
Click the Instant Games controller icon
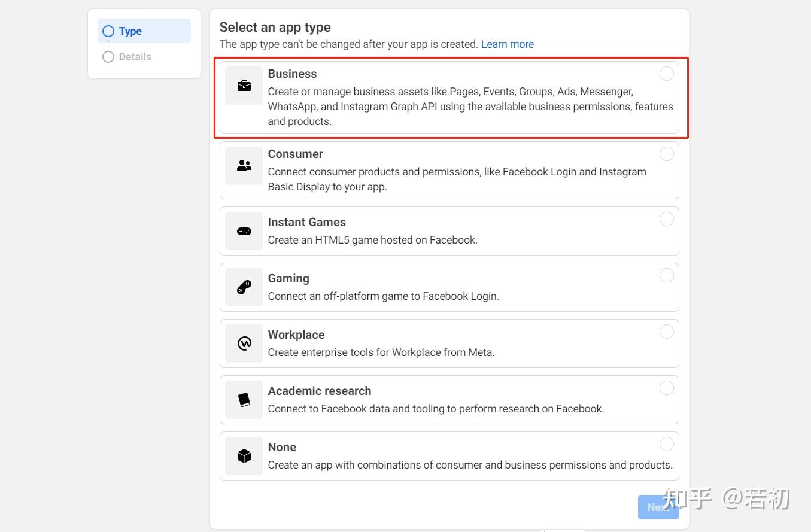[x=244, y=231]
